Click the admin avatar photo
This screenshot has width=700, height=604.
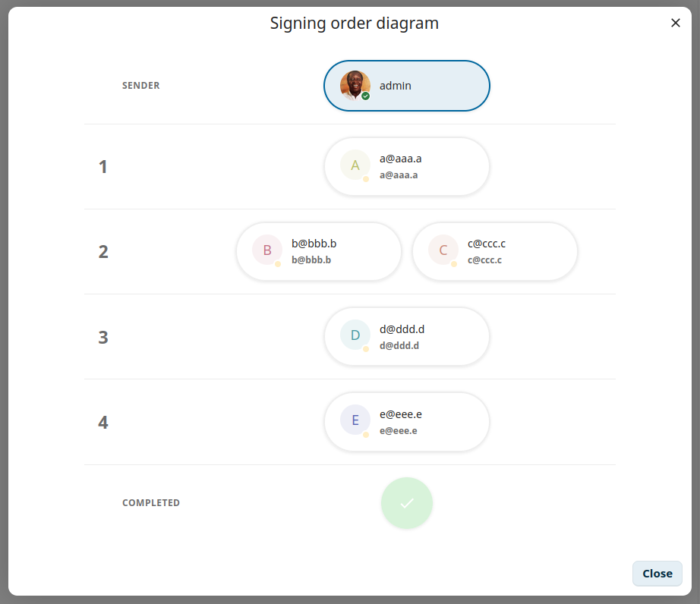[354, 85]
